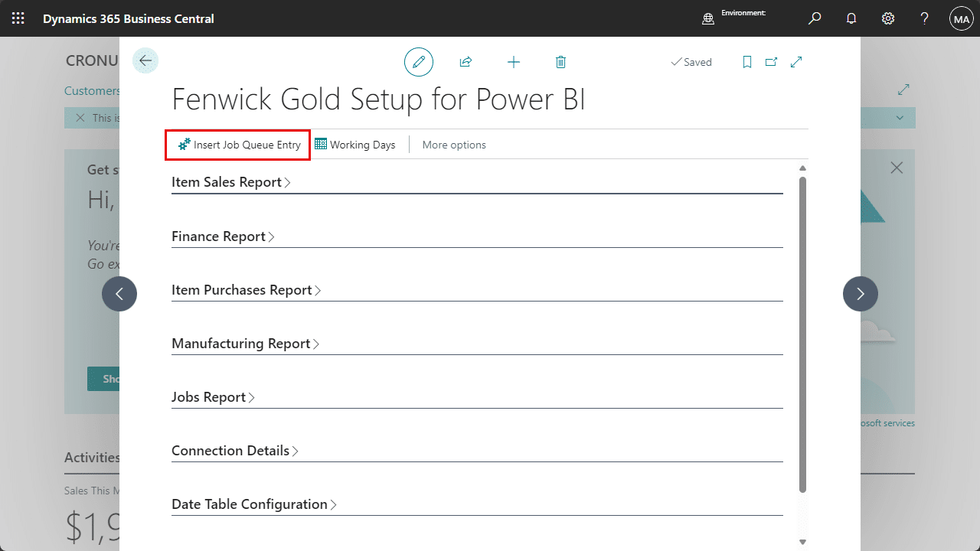This screenshot has width=980, height=551.
Task: Open the app launcher waffle menu
Action: (x=18, y=18)
